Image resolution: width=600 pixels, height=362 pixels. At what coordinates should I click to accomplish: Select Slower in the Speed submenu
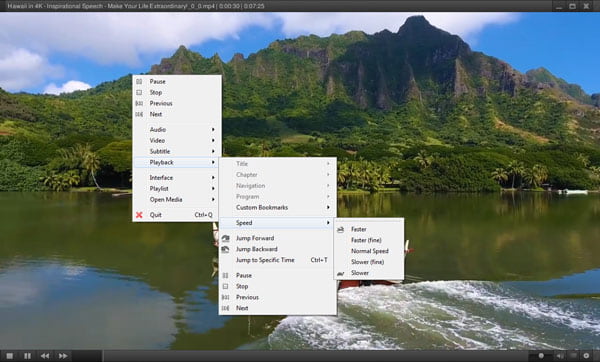pyautogui.click(x=369, y=273)
